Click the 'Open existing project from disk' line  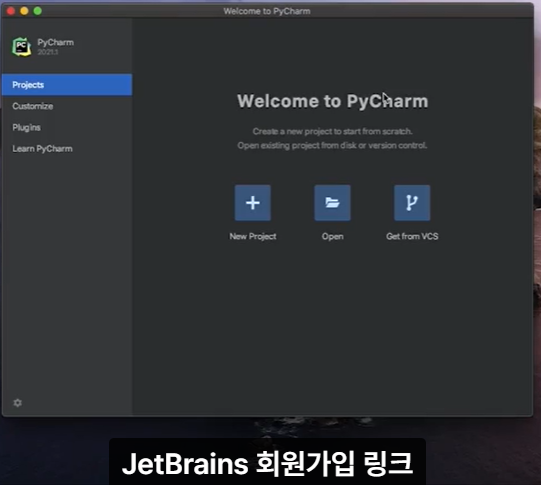pyautogui.click(x=332, y=146)
